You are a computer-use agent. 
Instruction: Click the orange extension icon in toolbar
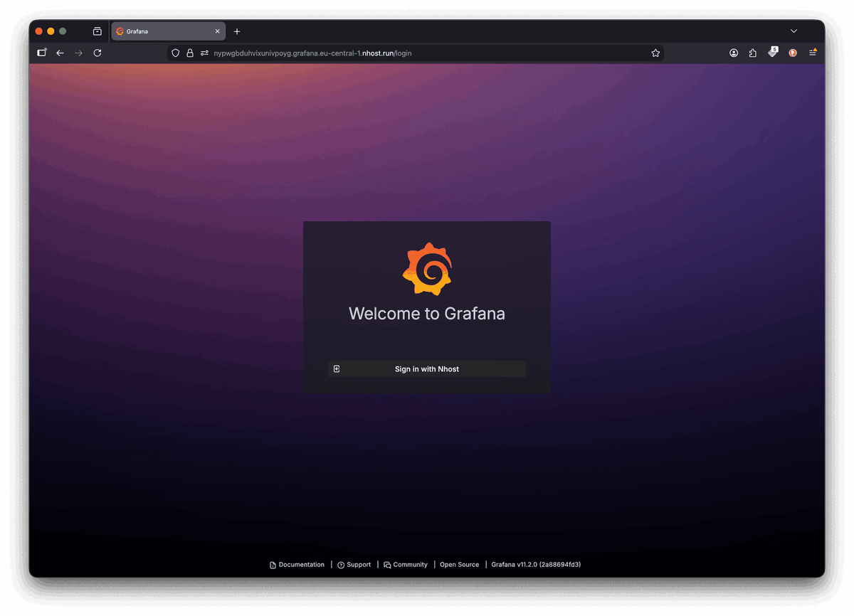(793, 53)
